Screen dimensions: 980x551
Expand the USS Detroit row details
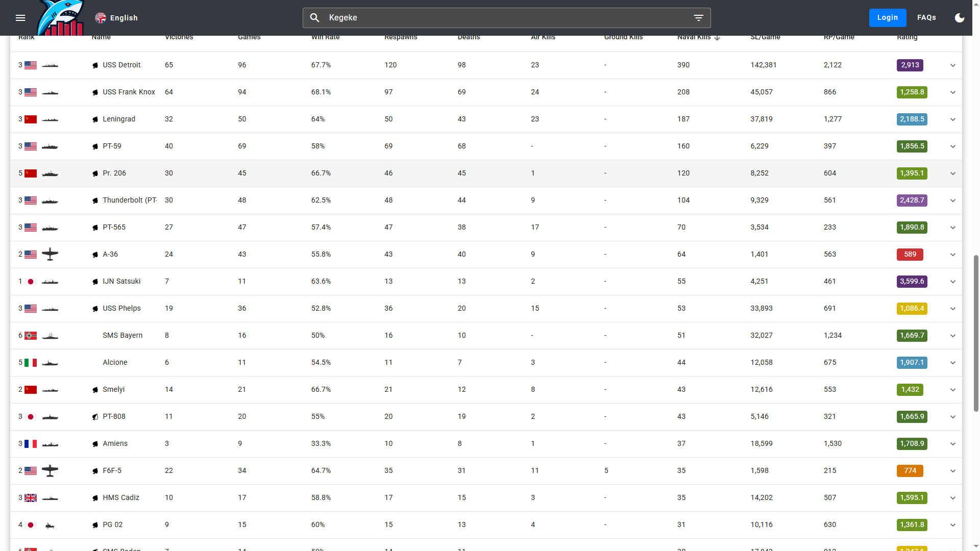coord(952,65)
